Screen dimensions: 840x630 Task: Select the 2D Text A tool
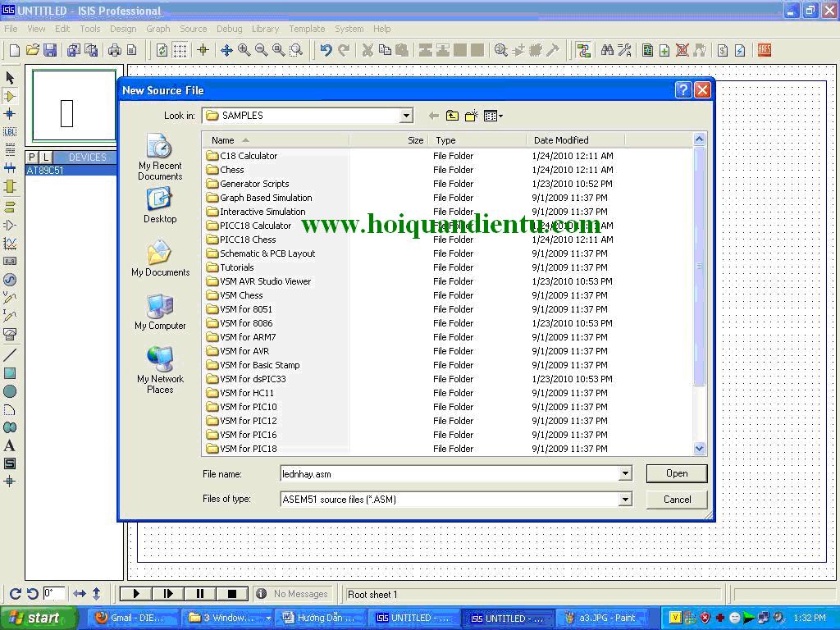pos(10,445)
